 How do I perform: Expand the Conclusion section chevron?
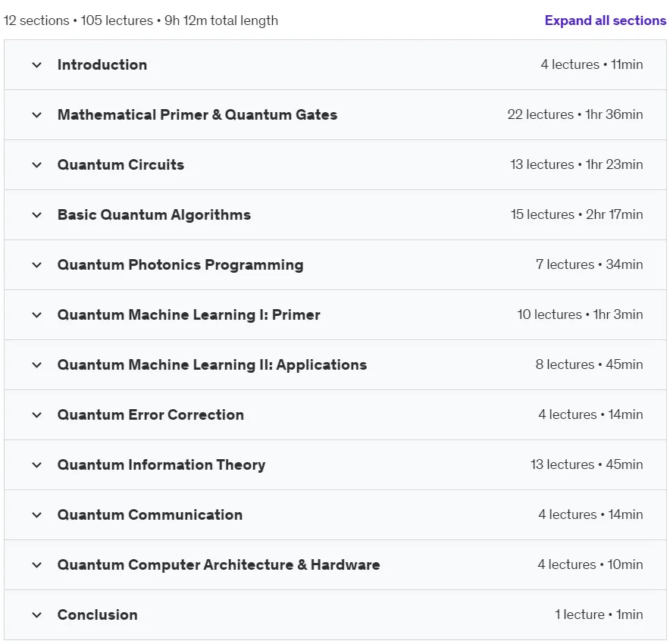pos(36,615)
